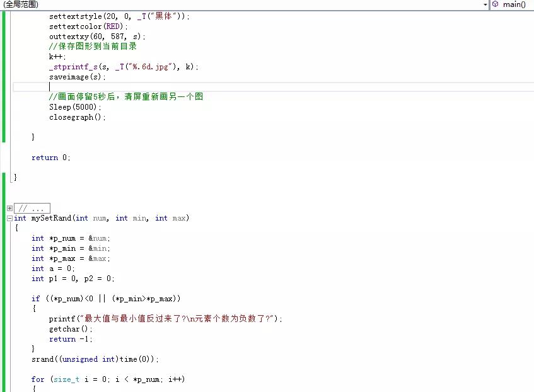The height and width of the screenshot is (392, 534).
Task: Click the function name 'mySetRand'
Action: (x=51, y=218)
